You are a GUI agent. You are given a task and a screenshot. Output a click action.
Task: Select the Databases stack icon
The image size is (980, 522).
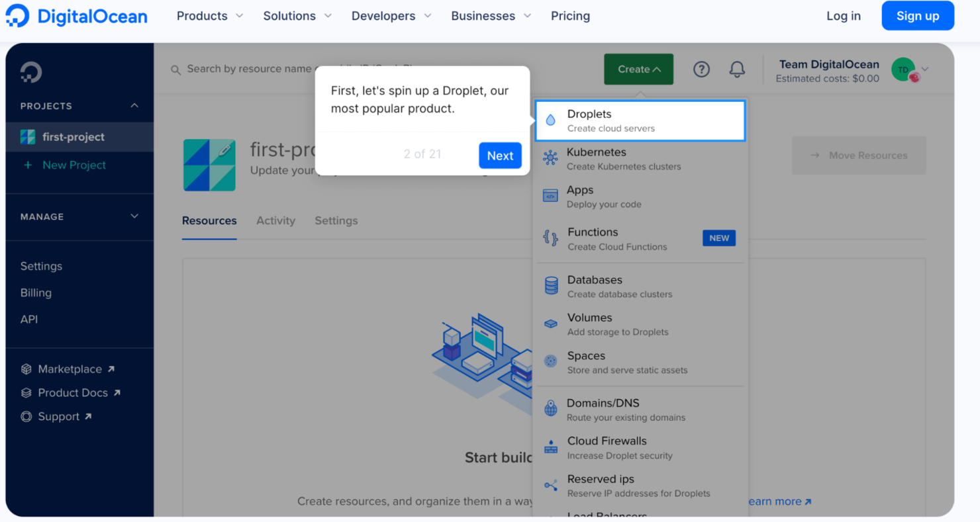point(550,285)
